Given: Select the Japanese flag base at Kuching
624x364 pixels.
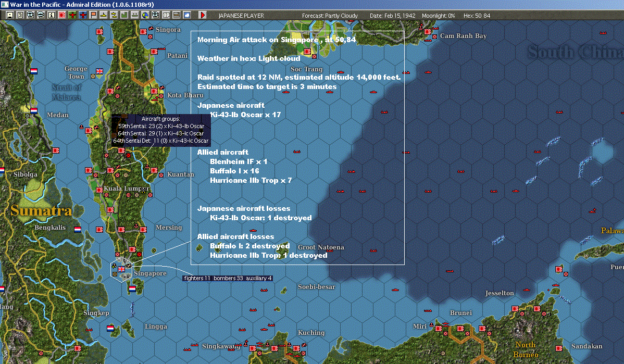Looking at the screenshot, I should tap(296, 348).
